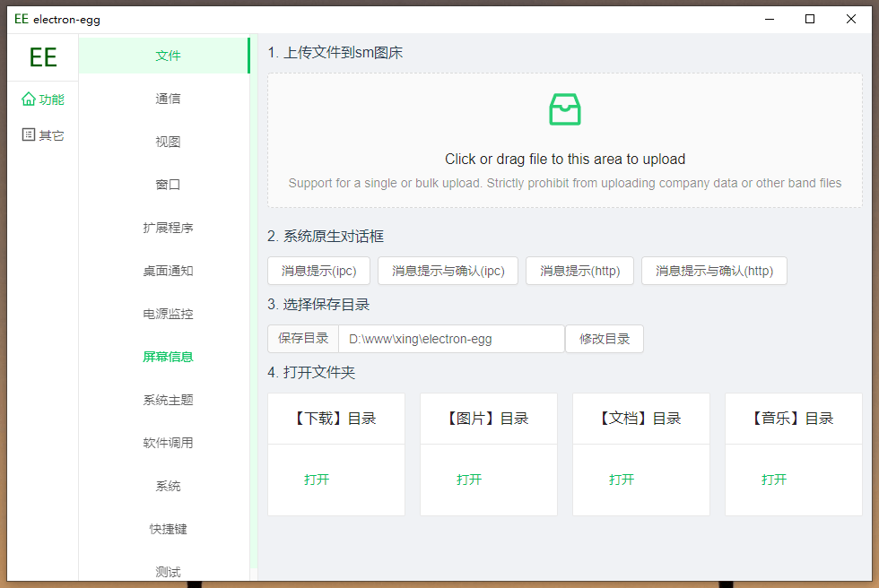
Task: Go to 扩展程序 menu item
Action: (168, 228)
